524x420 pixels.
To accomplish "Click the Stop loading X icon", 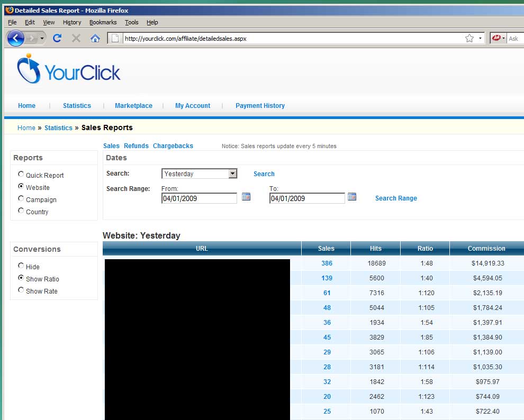I will tap(76, 38).
